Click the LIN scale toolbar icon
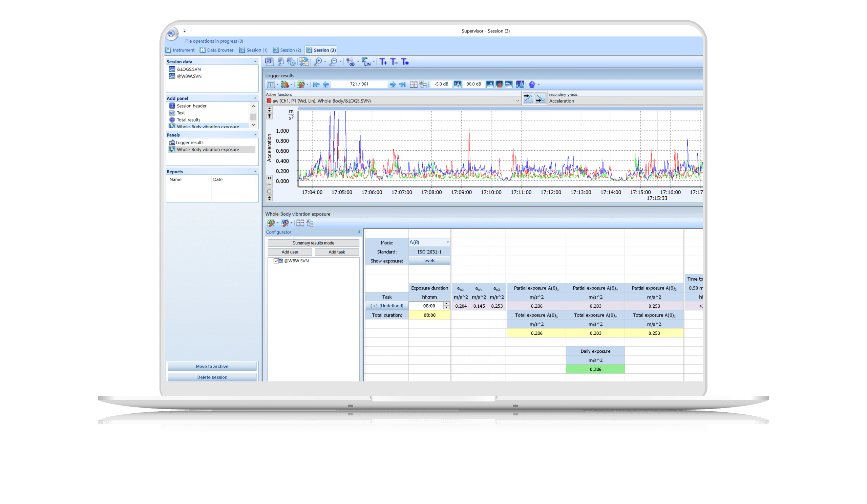This screenshot has width=867, height=504. (x=366, y=62)
